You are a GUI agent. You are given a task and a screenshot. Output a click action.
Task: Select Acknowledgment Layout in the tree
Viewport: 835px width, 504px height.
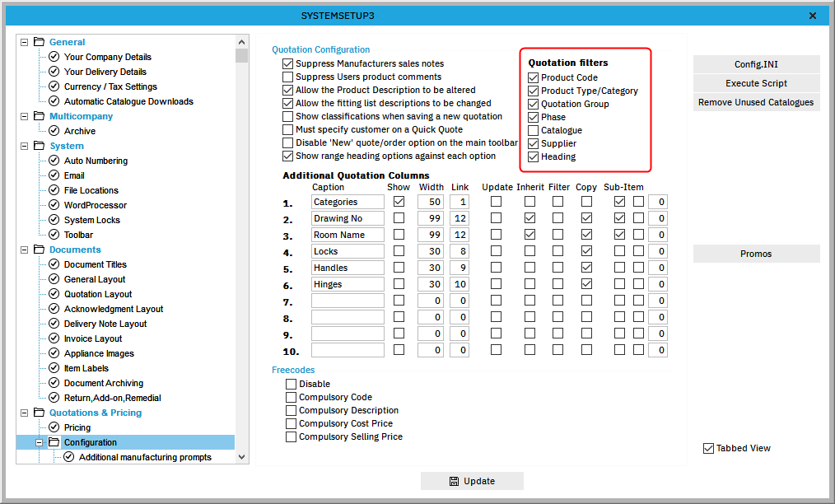point(114,309)
